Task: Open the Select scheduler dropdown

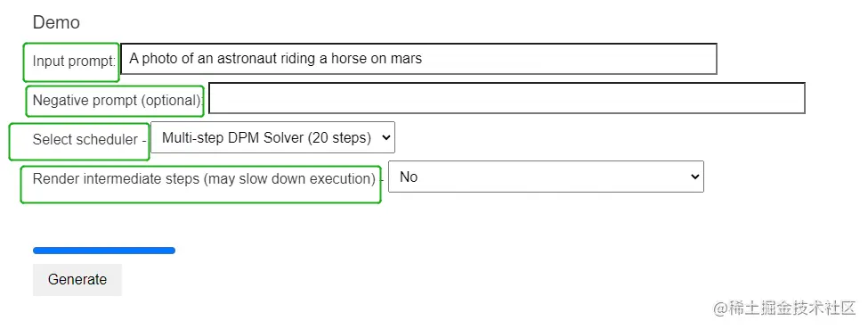Action: point(273,137)
